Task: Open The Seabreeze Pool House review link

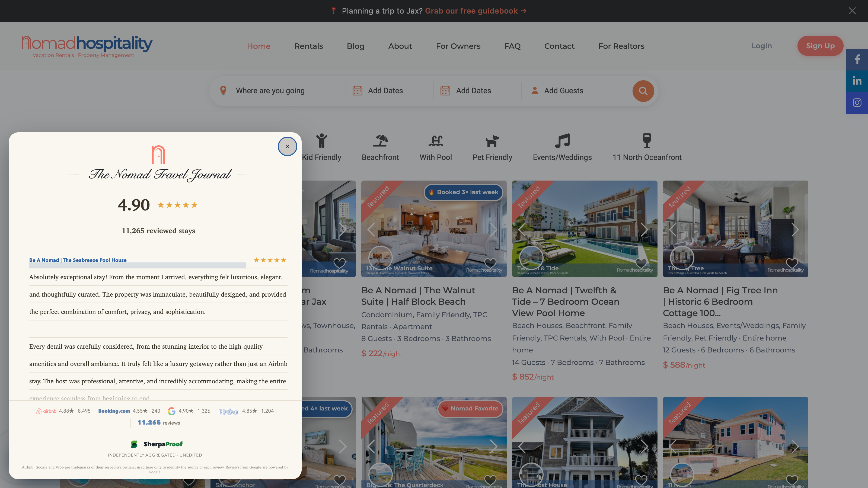Action: (x=78, y=260)
